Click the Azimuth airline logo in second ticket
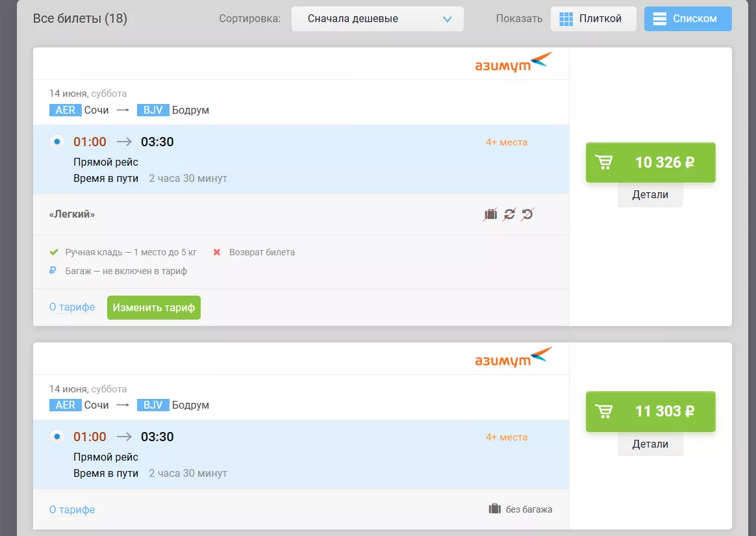The width and height of the screenshot is (756, 536). (513, 359)
